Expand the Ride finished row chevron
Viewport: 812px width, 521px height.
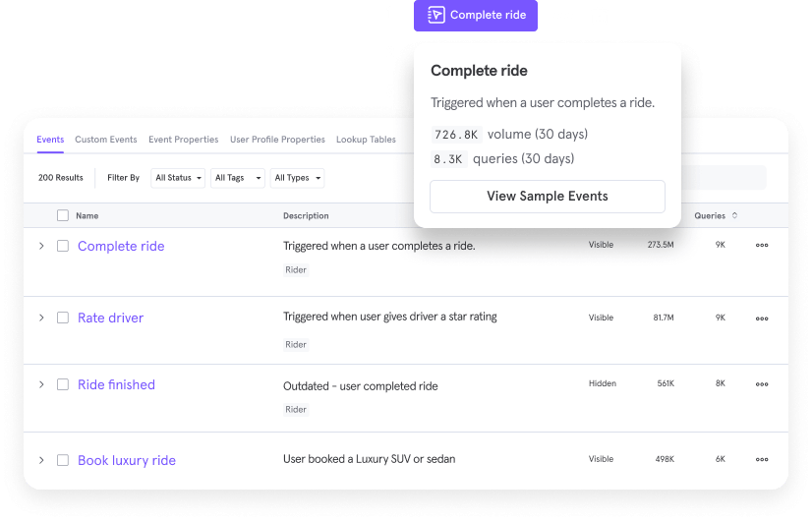pos(41,384)
